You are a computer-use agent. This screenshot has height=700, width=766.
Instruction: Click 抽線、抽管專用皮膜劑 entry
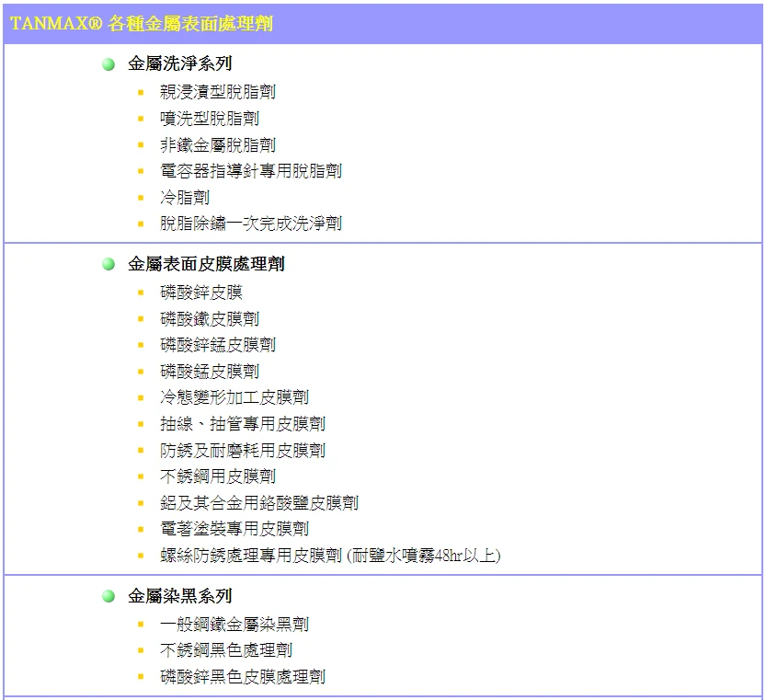coord(242,424)
